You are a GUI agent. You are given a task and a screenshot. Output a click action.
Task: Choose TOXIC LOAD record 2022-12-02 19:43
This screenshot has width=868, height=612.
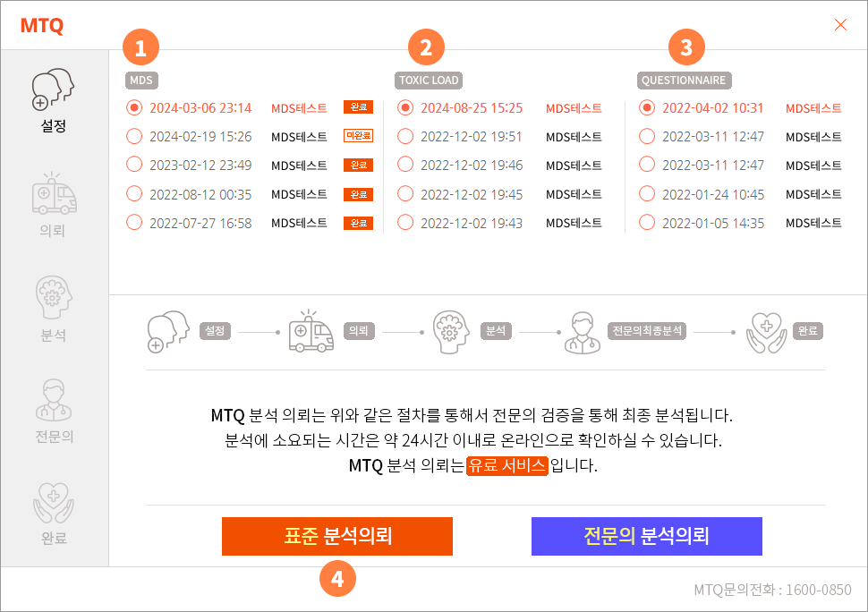(405, 223)
